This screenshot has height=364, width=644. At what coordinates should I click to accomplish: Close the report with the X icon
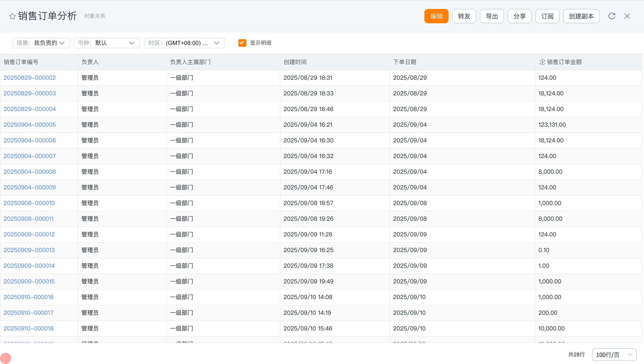pos(627,16)
